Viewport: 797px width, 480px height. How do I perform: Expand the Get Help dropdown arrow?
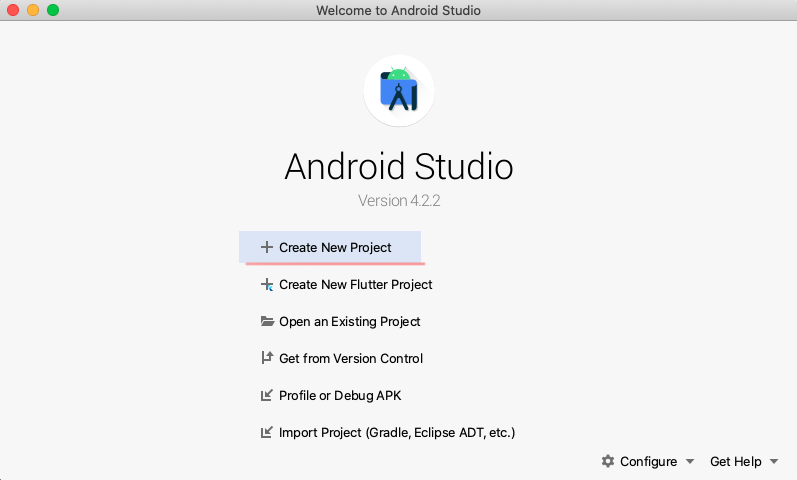tap(774, 461)
